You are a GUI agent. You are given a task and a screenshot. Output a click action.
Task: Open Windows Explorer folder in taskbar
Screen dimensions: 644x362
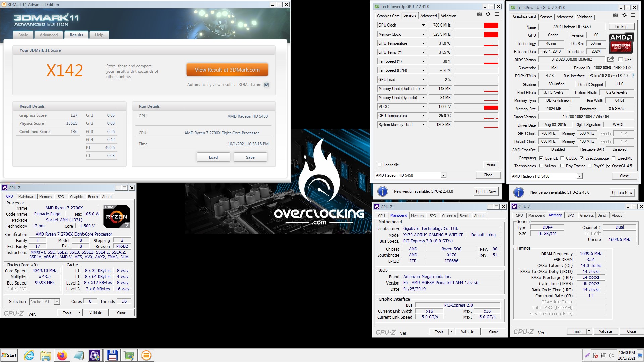45,355
